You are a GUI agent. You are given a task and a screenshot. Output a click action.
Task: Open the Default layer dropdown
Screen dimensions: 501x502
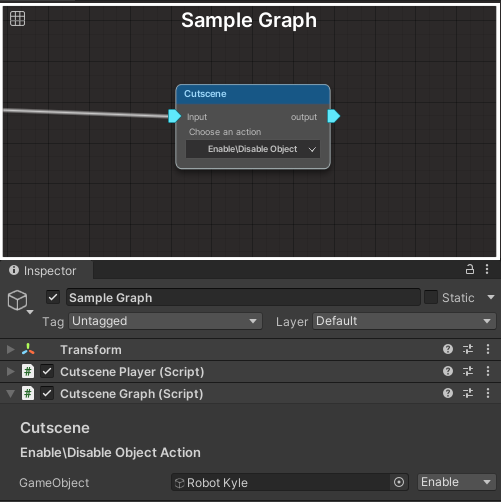pyautogui.click(x=404, y=321)
